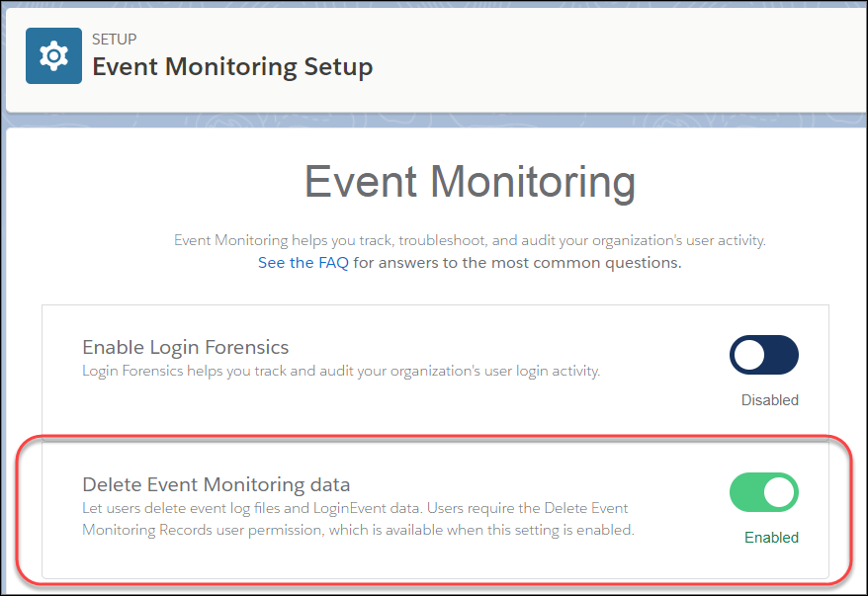Viewport: 868px width, 596px height.
Task: Click the Disabled status label
Action: (x=769, y=400)
